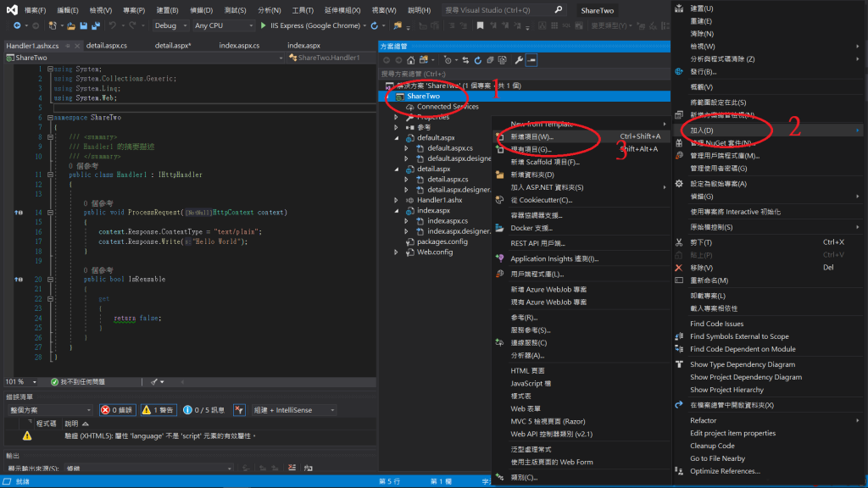Click the 說明 column header in error list

pos(71,424)
